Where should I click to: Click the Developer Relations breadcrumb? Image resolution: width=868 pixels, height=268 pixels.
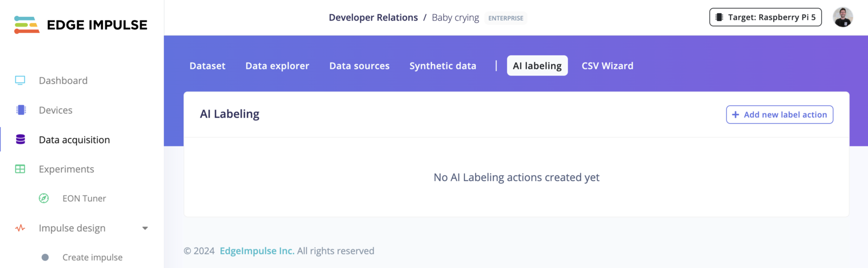click(x=373, y=17)
